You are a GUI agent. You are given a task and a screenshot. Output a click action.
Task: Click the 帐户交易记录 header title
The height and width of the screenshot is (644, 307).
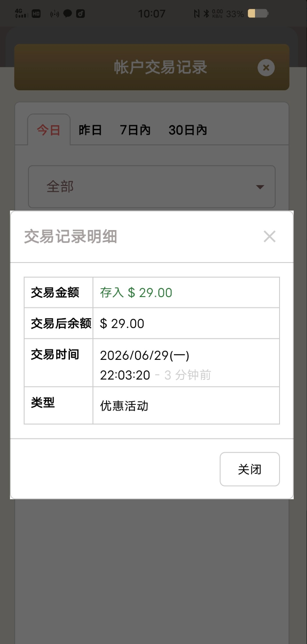tap(161, 67)
